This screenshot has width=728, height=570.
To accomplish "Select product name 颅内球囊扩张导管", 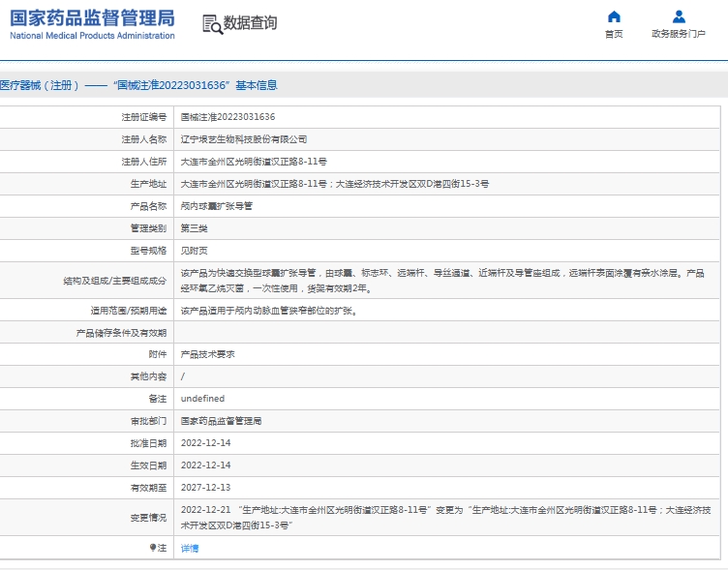I will [216, 206].
